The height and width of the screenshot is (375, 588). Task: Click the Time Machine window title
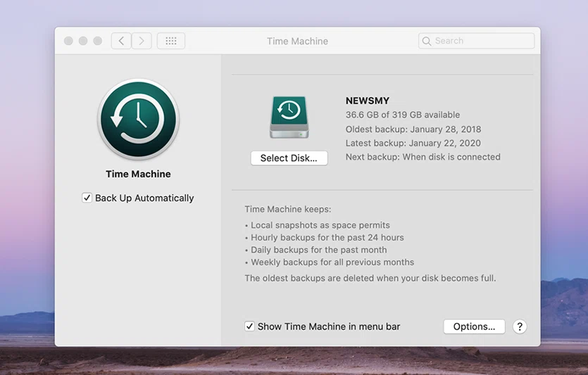pyautogui.click(x=297, y=42)
